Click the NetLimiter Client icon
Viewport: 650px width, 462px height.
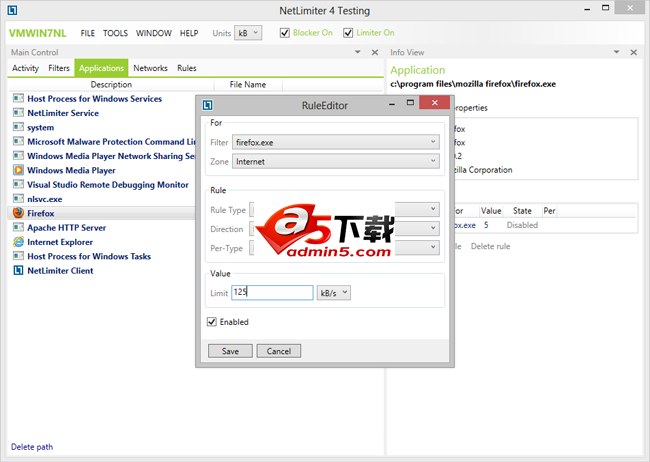pos(18,270)
